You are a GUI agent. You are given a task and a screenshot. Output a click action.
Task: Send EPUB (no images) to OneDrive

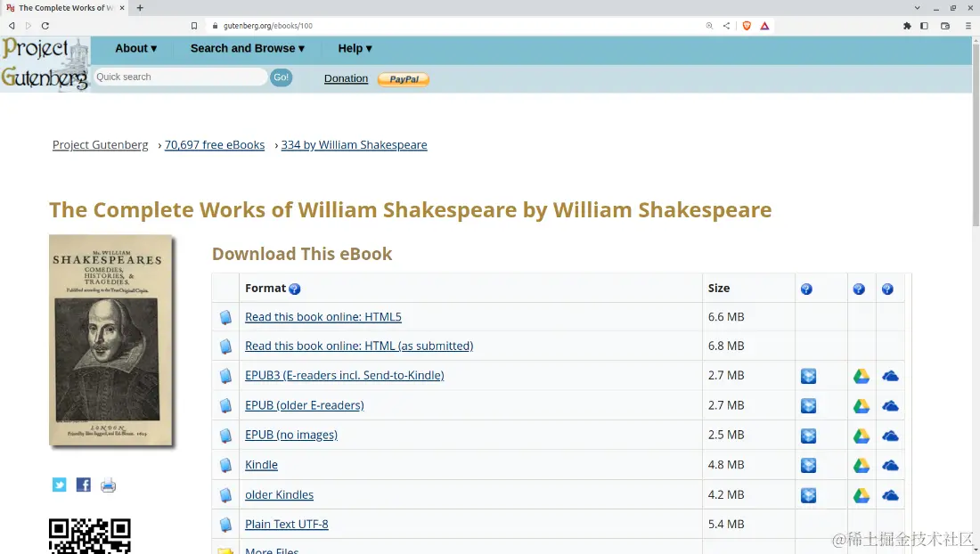pyautogui.click(x=890, y=436)
